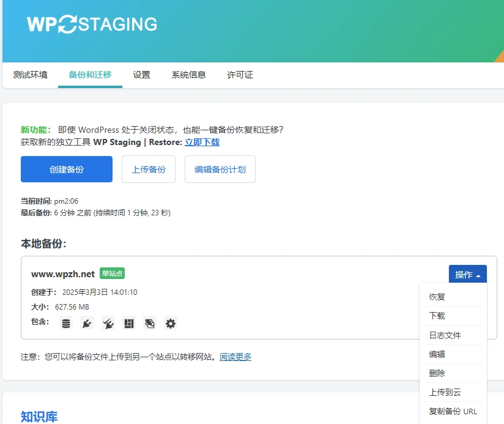The image size is (504, 424).
Task: Click the media uploads images icon
Action: coord(150,324)
